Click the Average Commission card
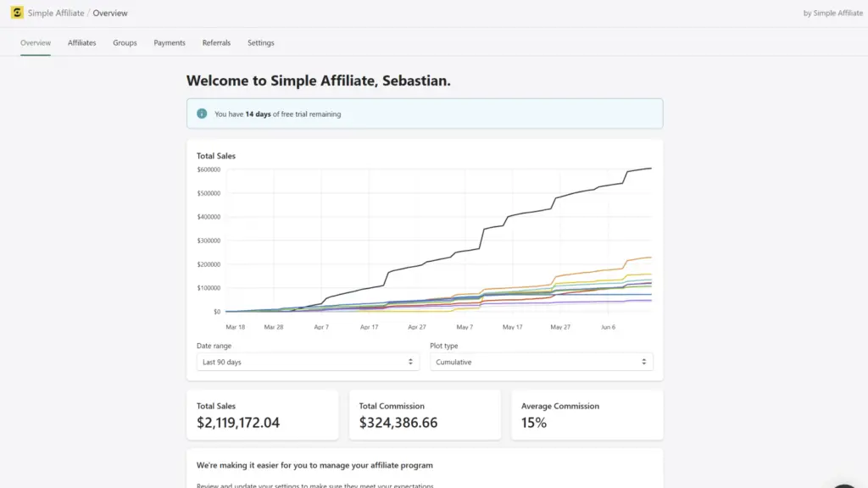 (x=587, y=415)
